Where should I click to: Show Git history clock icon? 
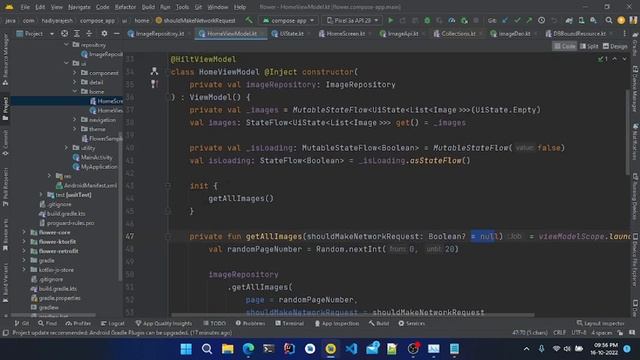541,20
